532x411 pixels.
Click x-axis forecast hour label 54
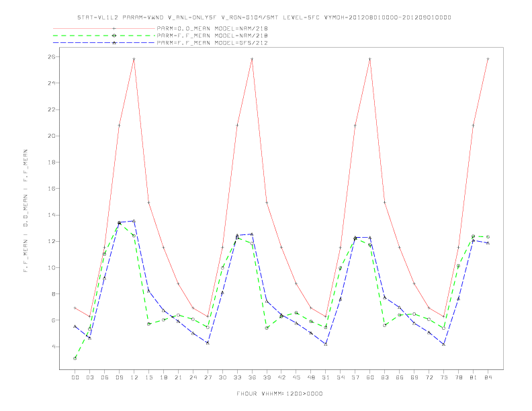[x=341, y=377]
